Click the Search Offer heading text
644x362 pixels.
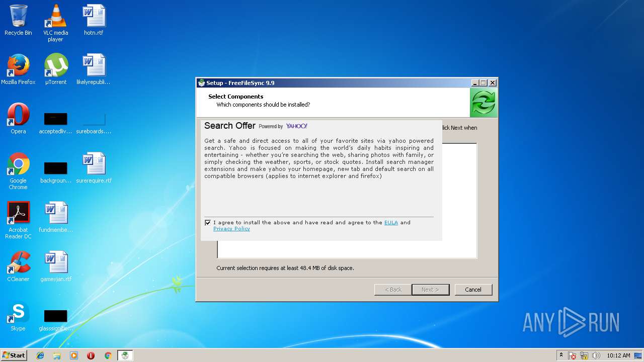[x=230, y=126]
